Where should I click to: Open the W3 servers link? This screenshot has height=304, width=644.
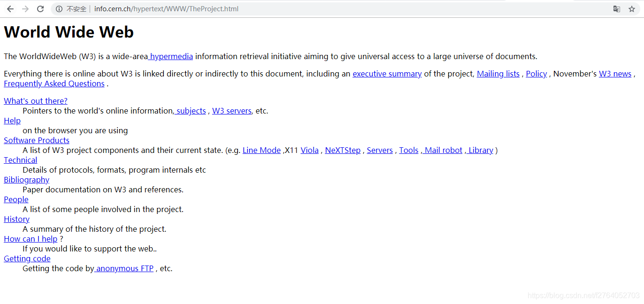pos(232,111)
